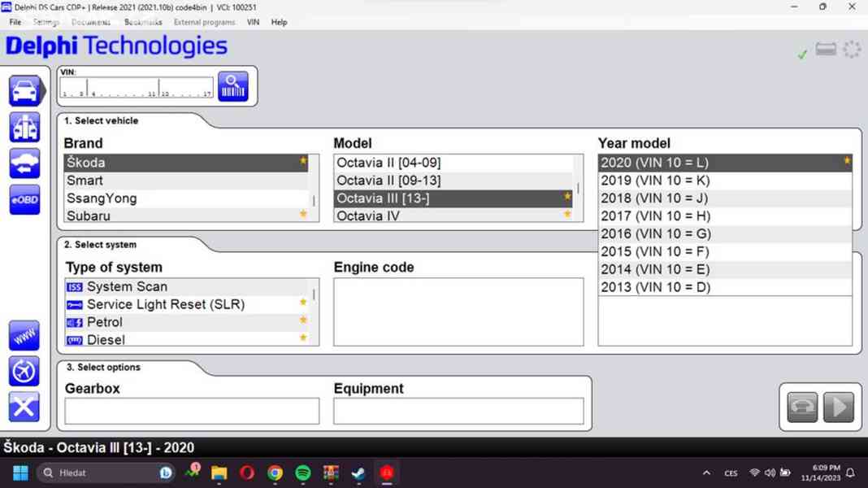Click the connect vehicle button at bottom right
Image resolution: width=868 pixels, height=488 pixels.
click(802, 406)
